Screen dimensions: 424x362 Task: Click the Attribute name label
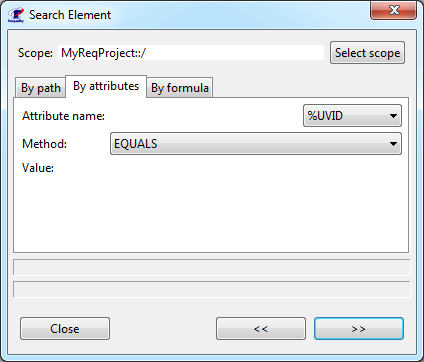[x=63, y=116]
